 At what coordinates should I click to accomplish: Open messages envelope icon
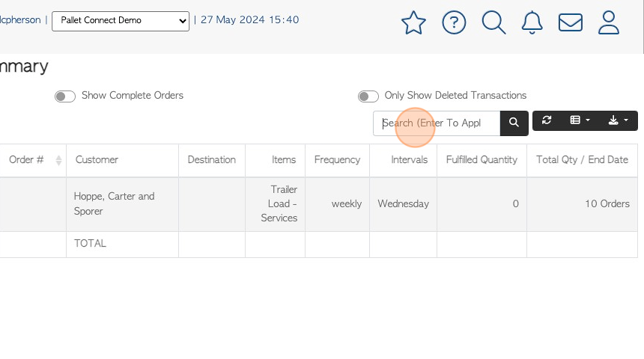571,22
